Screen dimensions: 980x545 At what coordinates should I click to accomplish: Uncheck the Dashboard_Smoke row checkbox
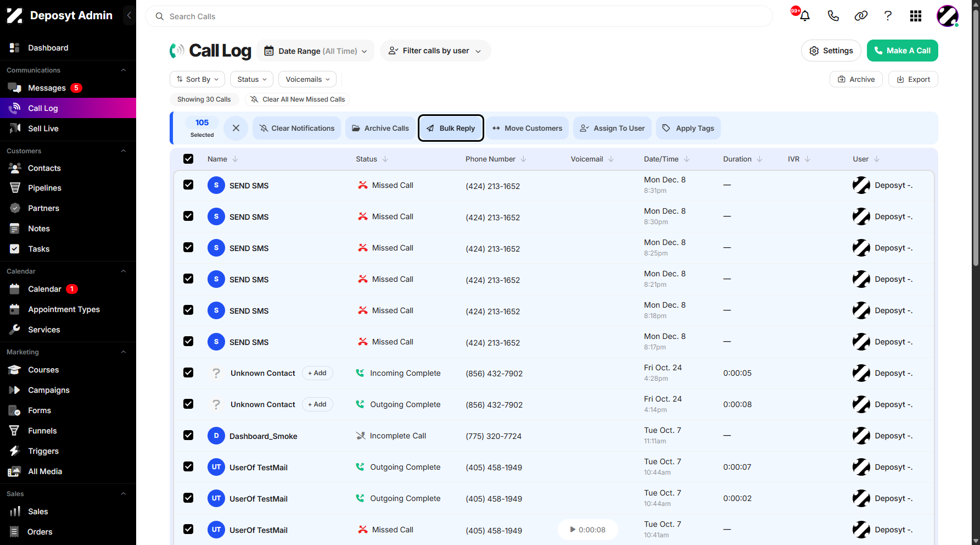[188, 435]
